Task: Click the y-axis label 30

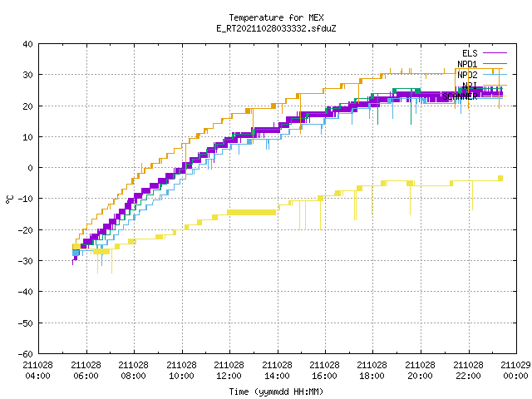Action: click(x=27, y=75)
